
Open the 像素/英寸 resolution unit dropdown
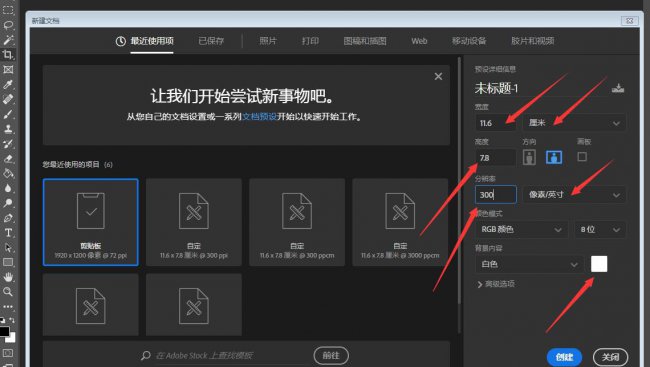coord(575,194)
